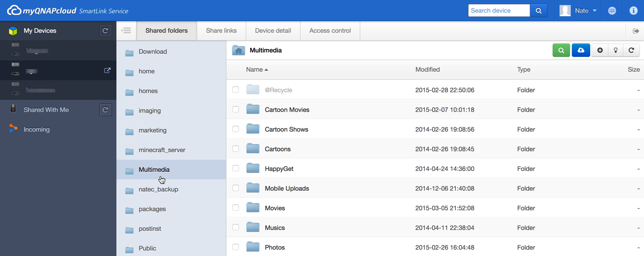Switch to the Share links tab

pos(221,31)
